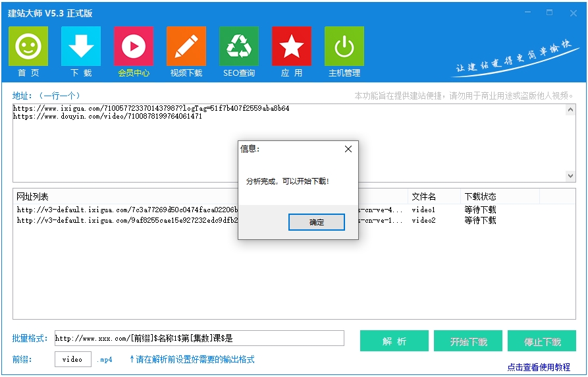This screenshot has height=377, width=588.
Task: Click the 网址列表 column header
Action: tap(32, 197)
